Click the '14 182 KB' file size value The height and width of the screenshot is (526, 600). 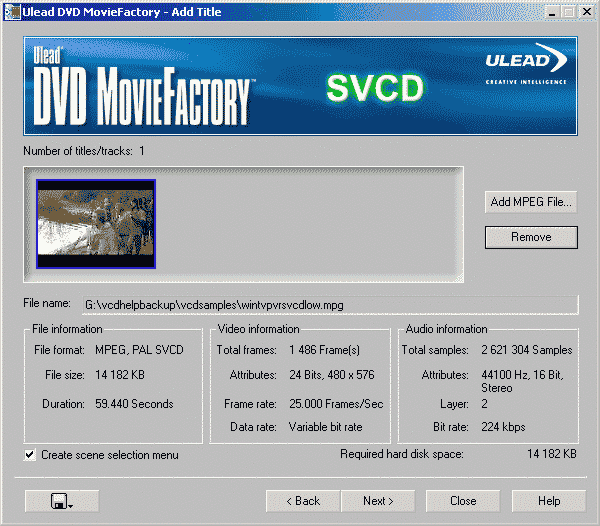[x=120, y=375]
